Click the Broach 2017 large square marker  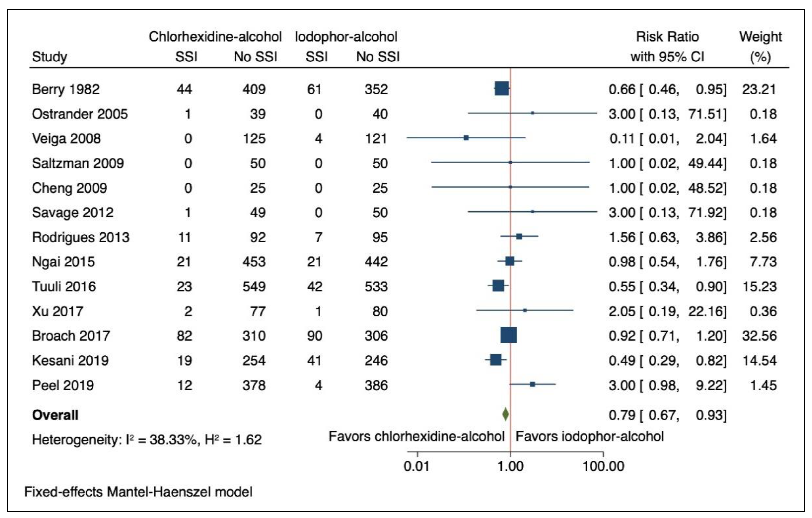508,335
